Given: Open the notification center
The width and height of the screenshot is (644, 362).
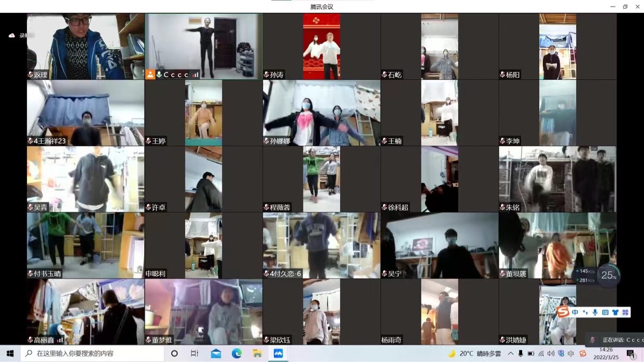Looking at the screenshot, I should coord(631,354).
